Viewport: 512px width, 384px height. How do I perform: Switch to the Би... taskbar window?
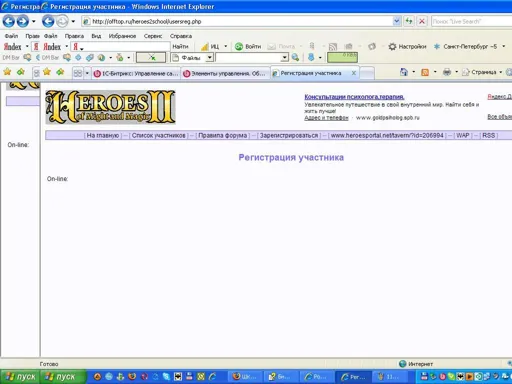click(x=282, y=377)
